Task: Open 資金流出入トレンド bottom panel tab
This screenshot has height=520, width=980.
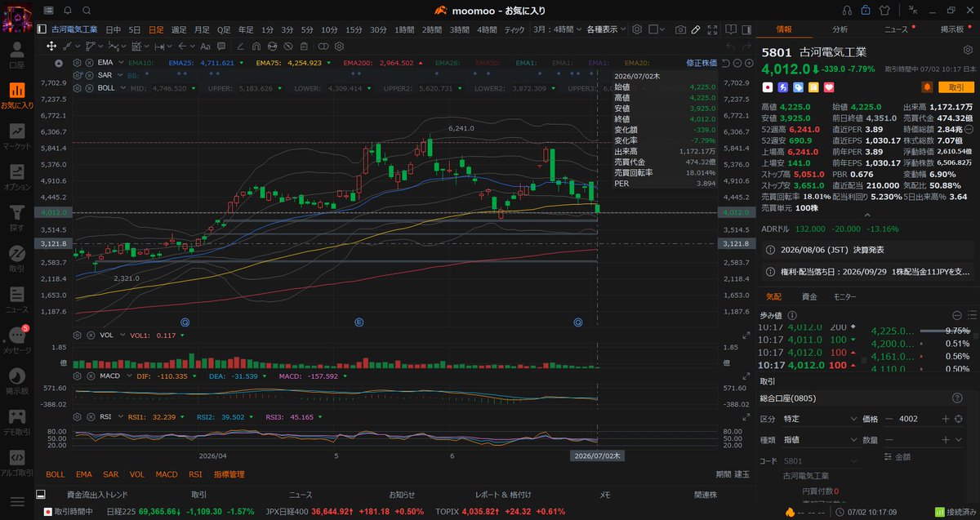Action: pyautogui.click(x=97, y=495)
